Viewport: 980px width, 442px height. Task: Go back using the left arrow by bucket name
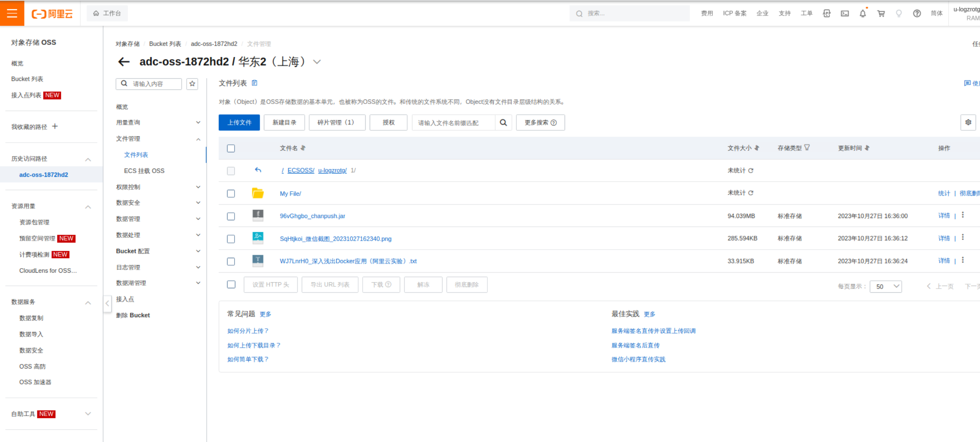tap(124, 62)
